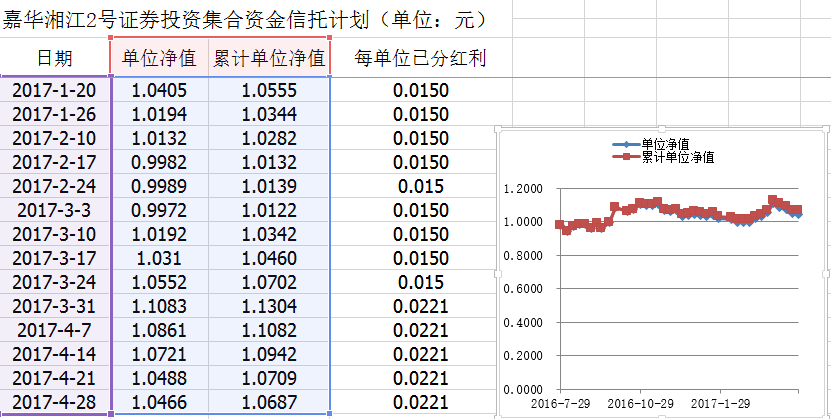Click the red 累计单位净值 legend marker

[625, 157]
